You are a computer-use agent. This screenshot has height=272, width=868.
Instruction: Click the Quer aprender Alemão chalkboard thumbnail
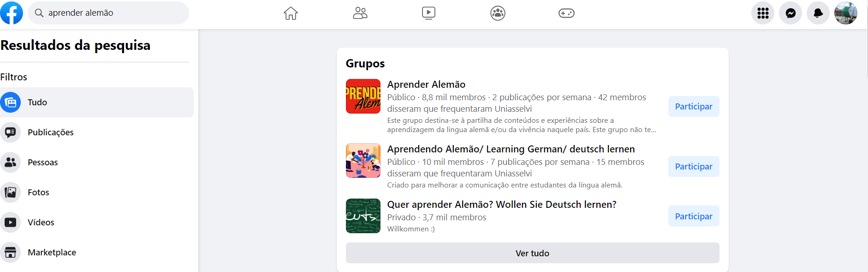(363, 216)
